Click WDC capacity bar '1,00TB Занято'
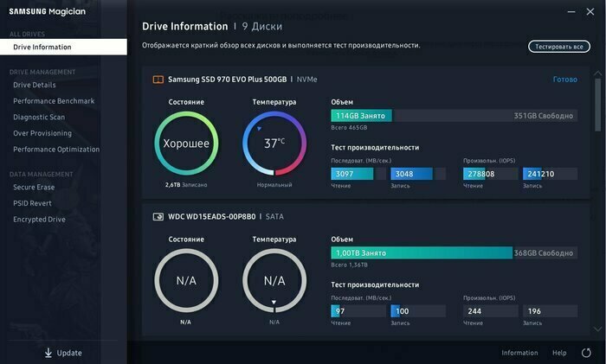This screenshot has width=606, height=364. (455, 253)
